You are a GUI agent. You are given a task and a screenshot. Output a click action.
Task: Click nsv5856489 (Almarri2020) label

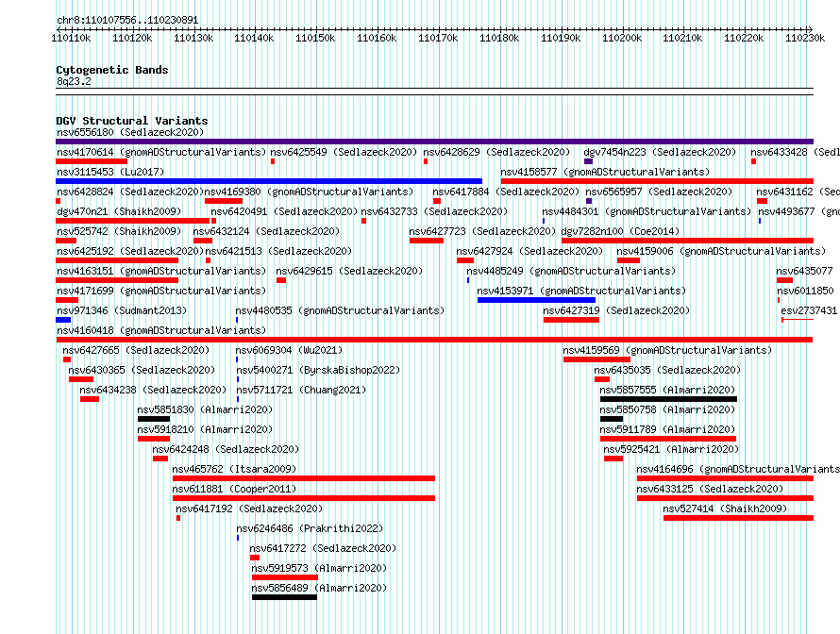point(319,588)
